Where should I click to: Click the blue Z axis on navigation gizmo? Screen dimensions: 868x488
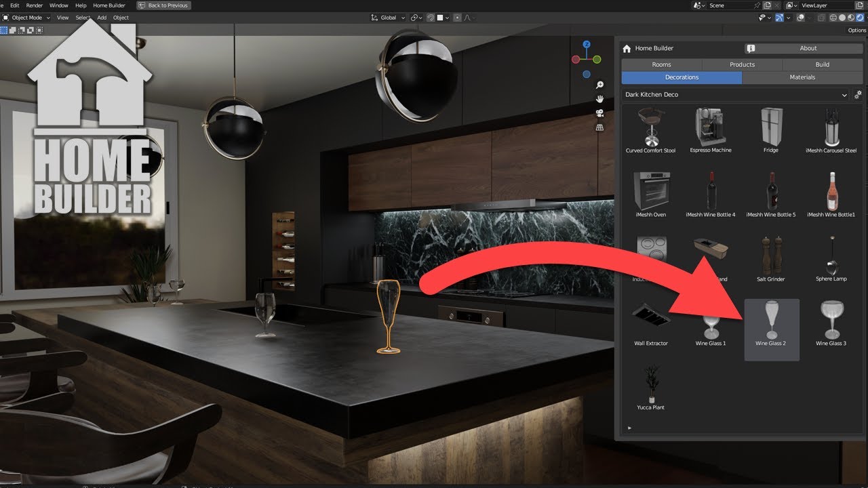pyautogui.click(x=587, y=45)
